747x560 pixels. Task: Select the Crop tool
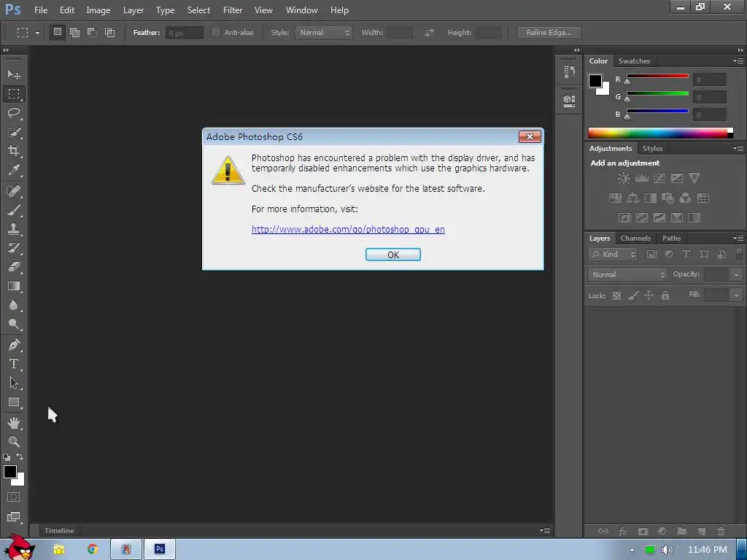point(14,151)
